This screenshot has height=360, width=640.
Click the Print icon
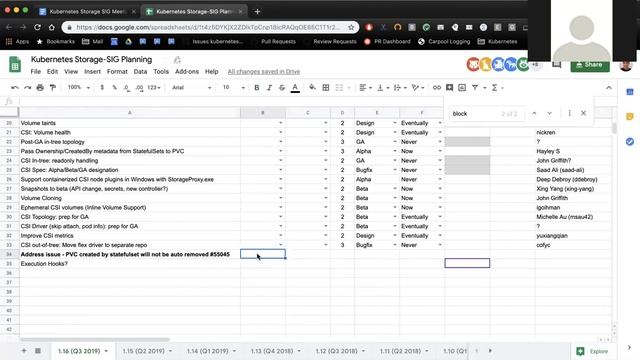[40, 88]
